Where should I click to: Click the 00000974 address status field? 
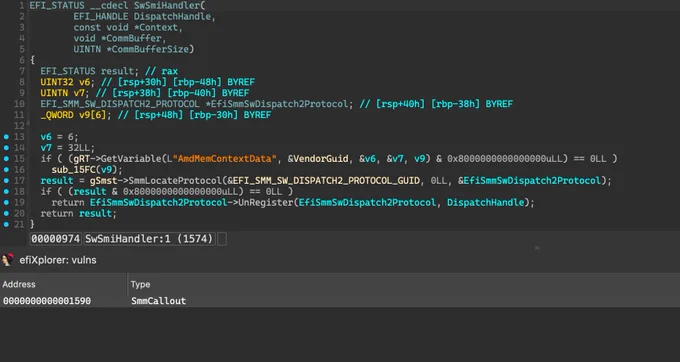point(56,239)
